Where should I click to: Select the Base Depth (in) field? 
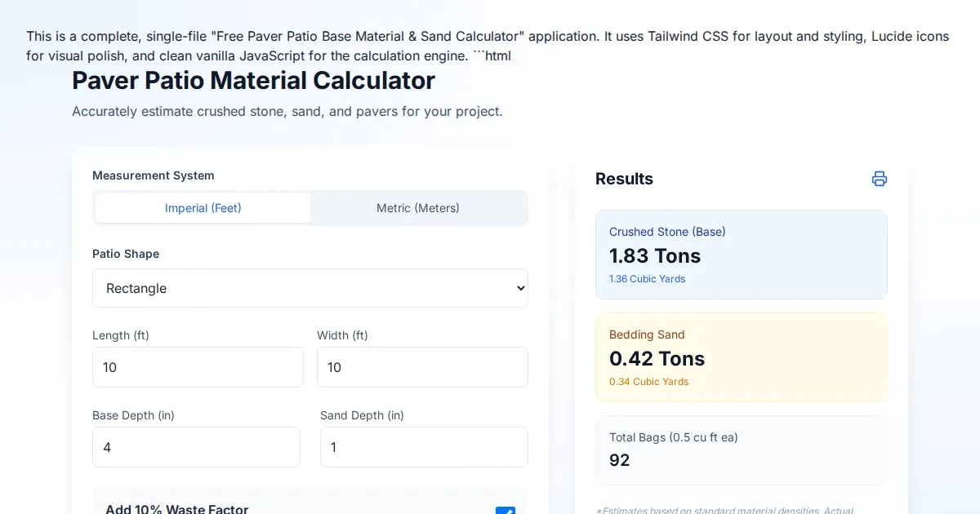click(x=196, y=447)
